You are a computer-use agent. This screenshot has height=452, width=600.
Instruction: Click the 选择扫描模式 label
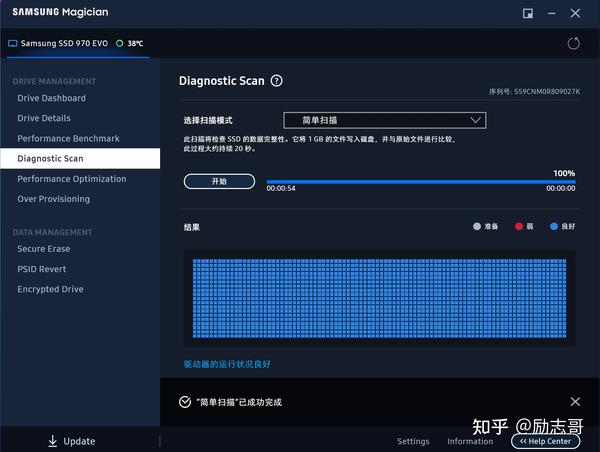[208, 120]
